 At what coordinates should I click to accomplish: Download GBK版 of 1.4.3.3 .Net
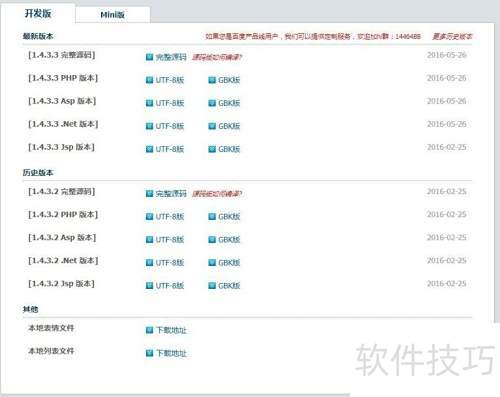(229, 126)
